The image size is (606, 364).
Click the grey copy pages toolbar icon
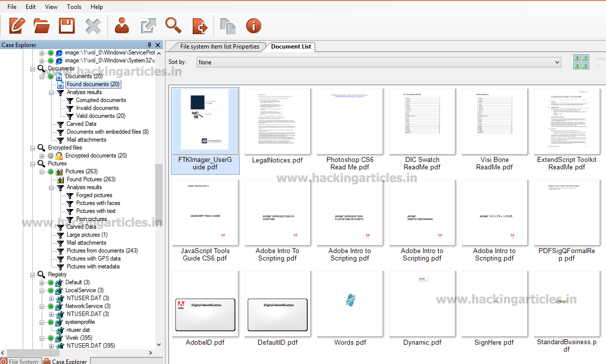point(228,26)
